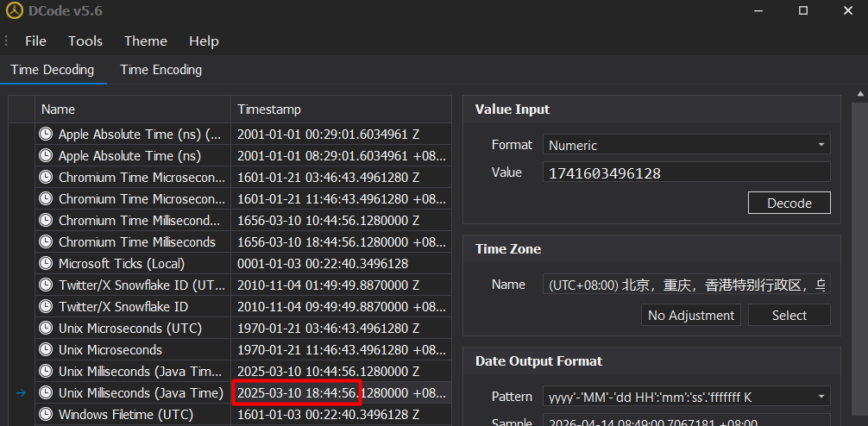Click clock icon beside Apple Absolute Time (ns)
This screenshot has width=868, height=426.
[x=46, y=156]
